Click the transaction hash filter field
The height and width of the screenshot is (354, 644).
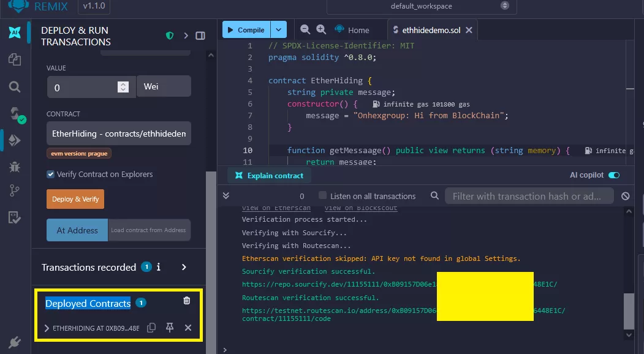(x=529, y=196)
